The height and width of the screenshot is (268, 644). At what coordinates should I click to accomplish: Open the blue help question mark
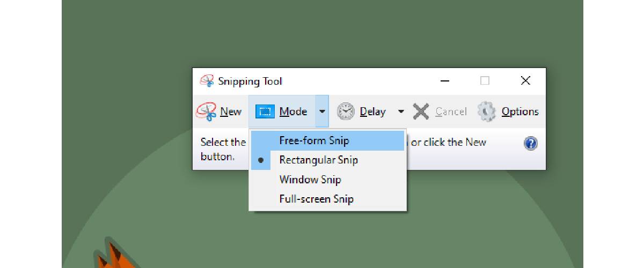tap(531, 143)
